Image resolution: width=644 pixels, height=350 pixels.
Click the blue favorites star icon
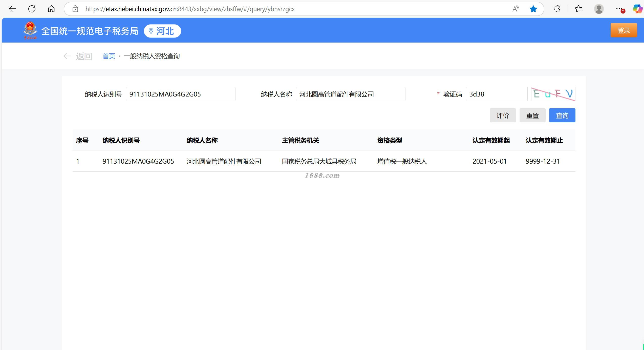[533, 9]
